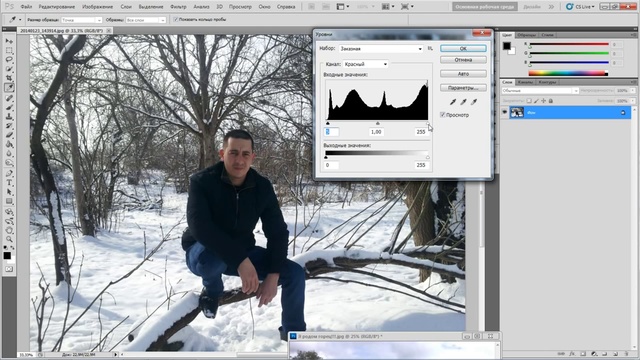Image resolution: width=640 pixels, height=360 pixels.
Task: Toggle lock all padlock in Layers panel
Action: tap(551, 100)
